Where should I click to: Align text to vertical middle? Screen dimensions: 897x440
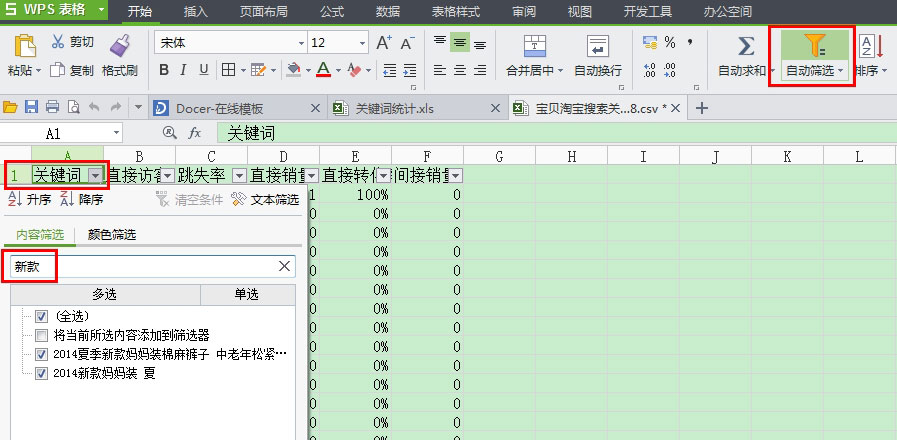coord(460,42)
